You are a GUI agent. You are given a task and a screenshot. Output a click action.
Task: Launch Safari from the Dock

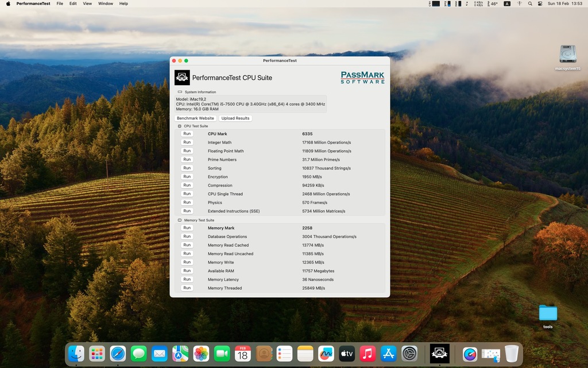pyautogui.click(x=118, y=354)
